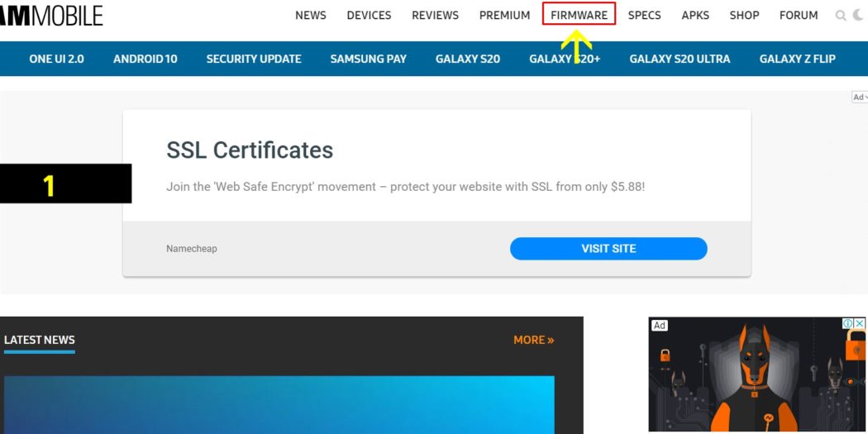868x434 pixels.
Task: Click the SSL Certificates ad headline
Action: coord(250,150)
